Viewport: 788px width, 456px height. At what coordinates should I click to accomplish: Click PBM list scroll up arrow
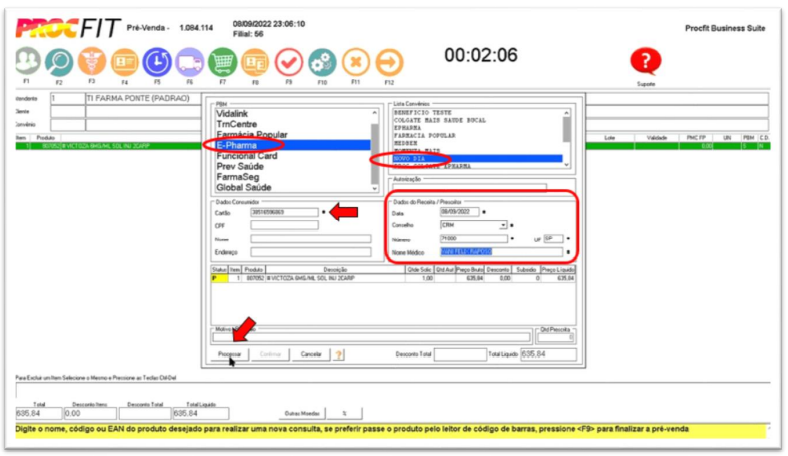(x=374, y=113)
